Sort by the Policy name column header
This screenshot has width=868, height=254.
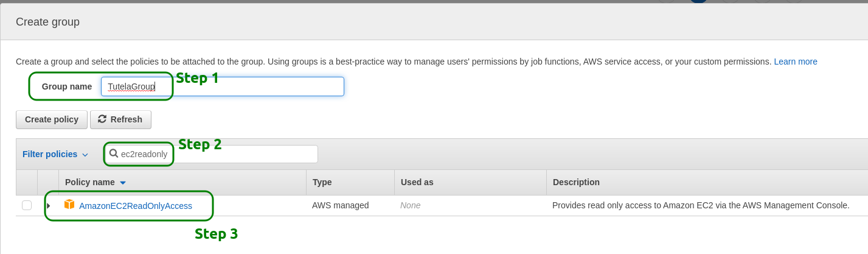coord(90,182)
